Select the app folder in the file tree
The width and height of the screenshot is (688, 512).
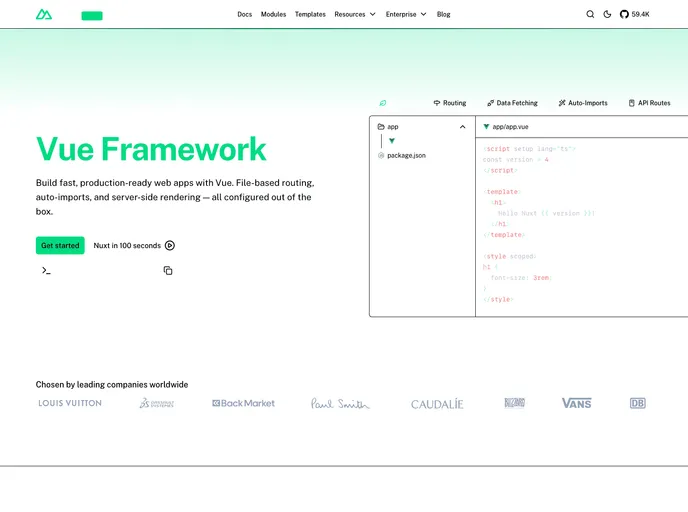[x=388, y=127]
